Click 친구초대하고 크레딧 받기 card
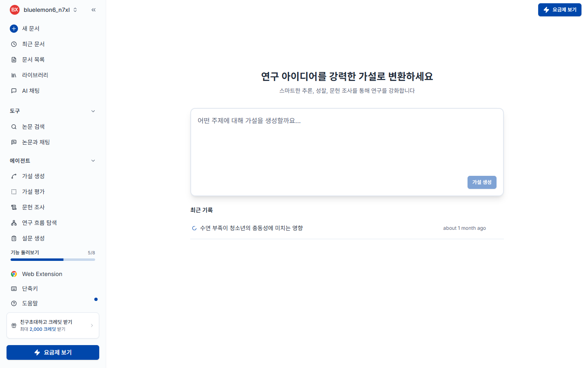Screen dimensions: 588x368 53,325
